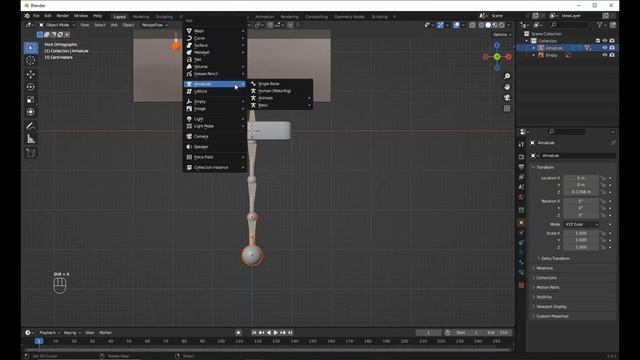Select Lattice in Add menu
The height and width of the screenshot is (360, 640).
pos(215,91)
